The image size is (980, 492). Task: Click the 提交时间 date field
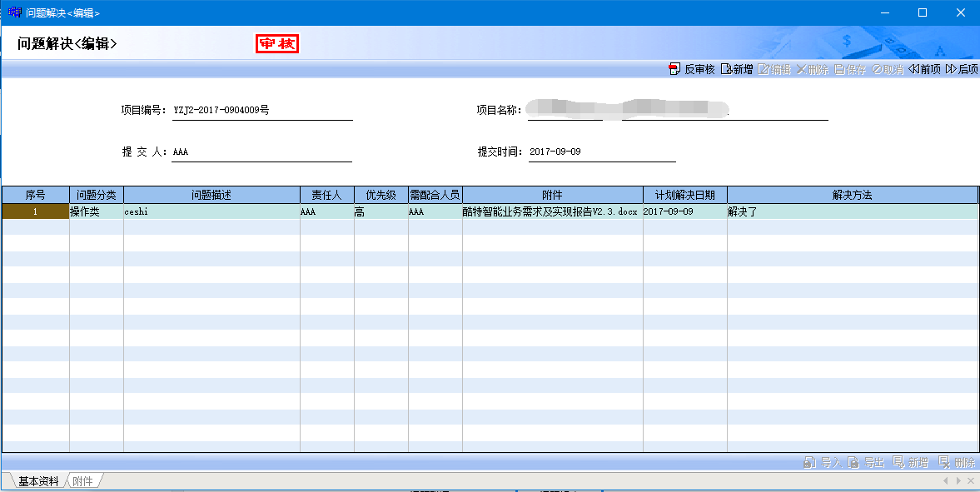point(601,152)
